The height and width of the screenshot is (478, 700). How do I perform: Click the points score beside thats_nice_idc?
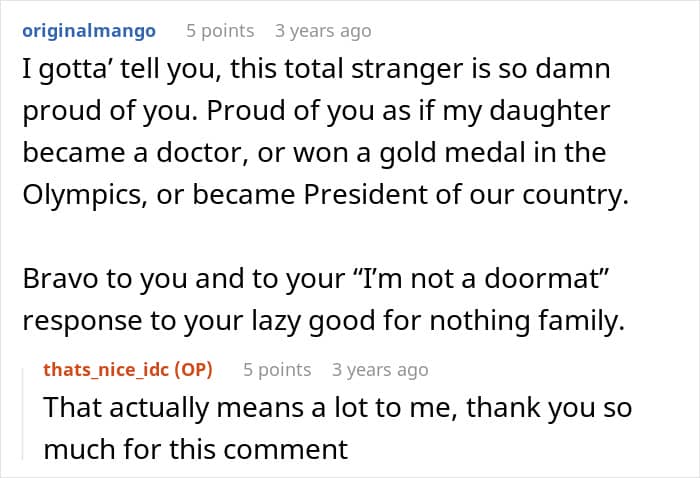point(277,370)
